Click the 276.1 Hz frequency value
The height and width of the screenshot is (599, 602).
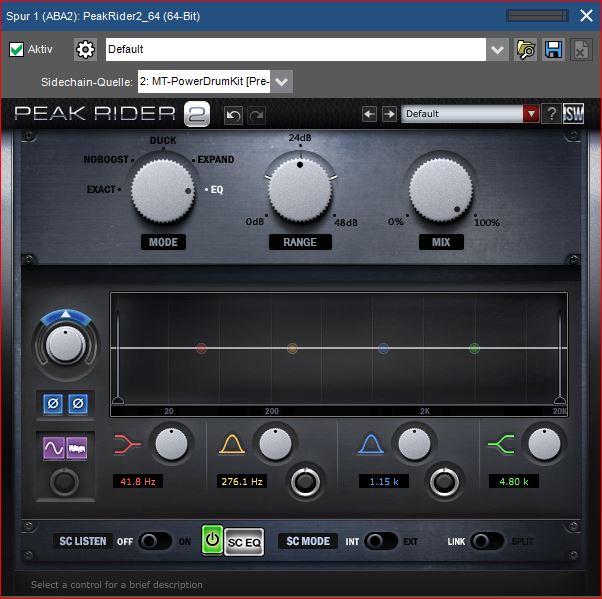click(242, 482)
